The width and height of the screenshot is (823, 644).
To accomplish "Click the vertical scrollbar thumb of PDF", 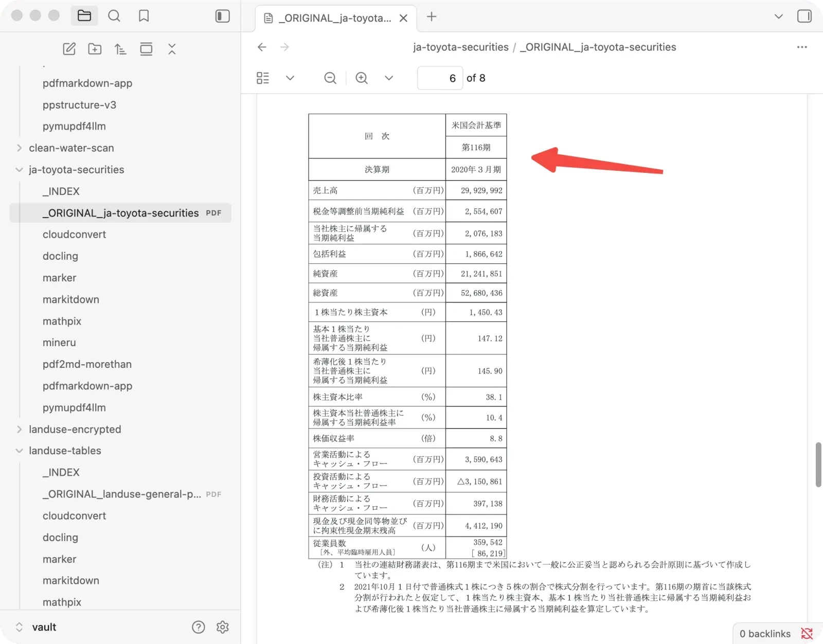I will click(x=818, y=464).
